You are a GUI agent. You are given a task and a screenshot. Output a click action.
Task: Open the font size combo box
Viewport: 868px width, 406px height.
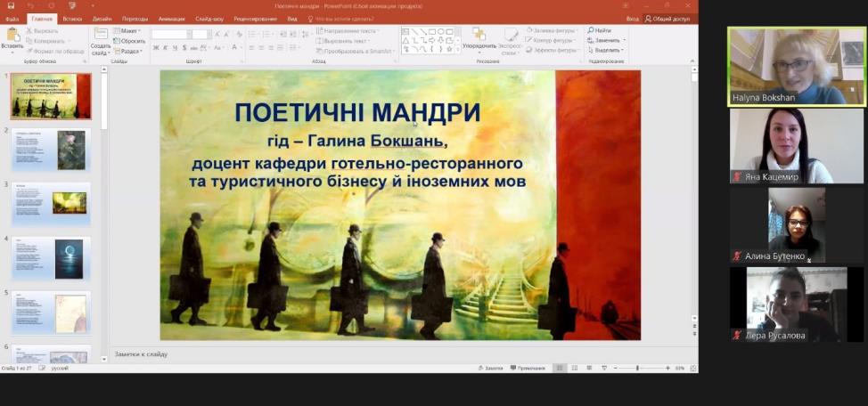[x=201, y=35]
